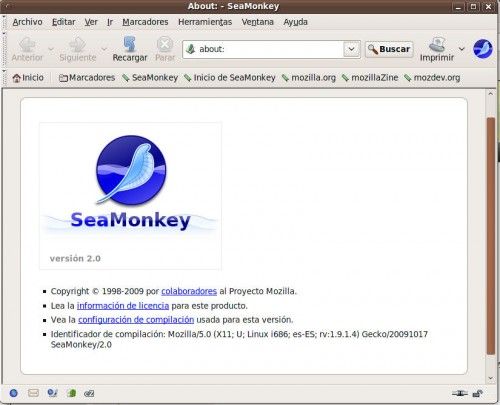Open the mozdev.org bookmark
The width and height of the screenshot is (500, 405).
pyautogui.click(x=432, y=78)
